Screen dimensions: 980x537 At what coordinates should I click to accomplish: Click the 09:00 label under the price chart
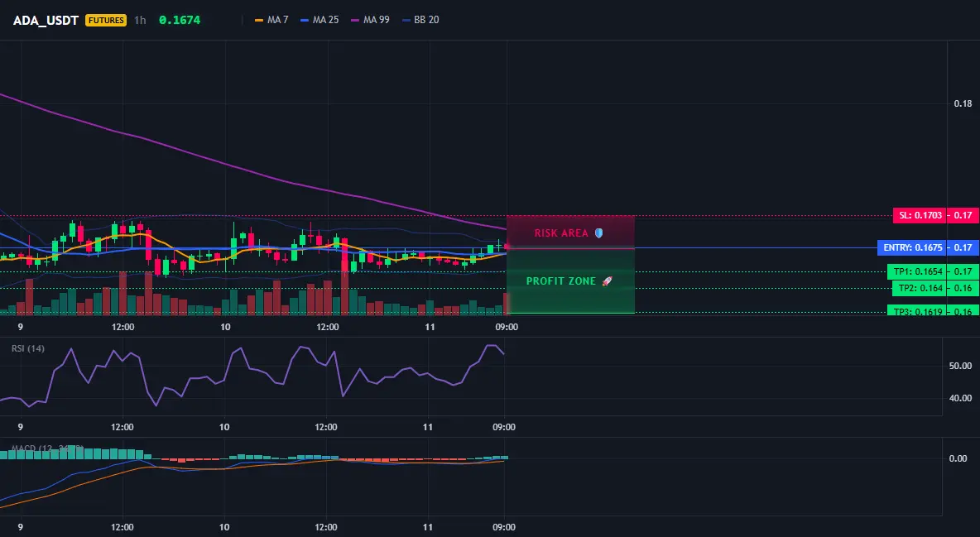tap(507, 327)
